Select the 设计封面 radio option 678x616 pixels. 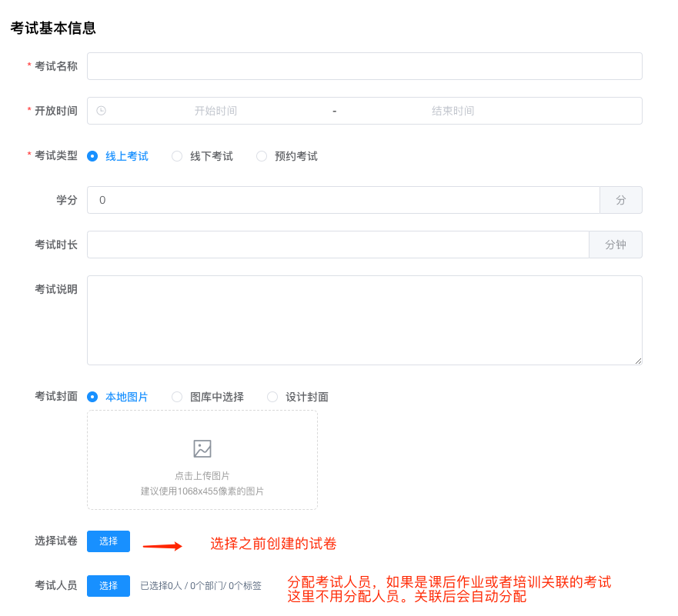(x=272, y=397)
